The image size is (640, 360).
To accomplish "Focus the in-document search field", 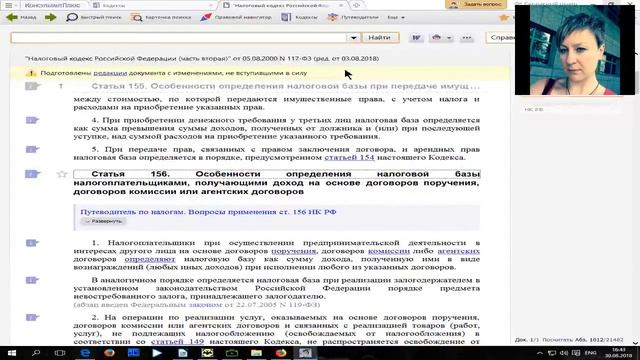I will 178,38.
